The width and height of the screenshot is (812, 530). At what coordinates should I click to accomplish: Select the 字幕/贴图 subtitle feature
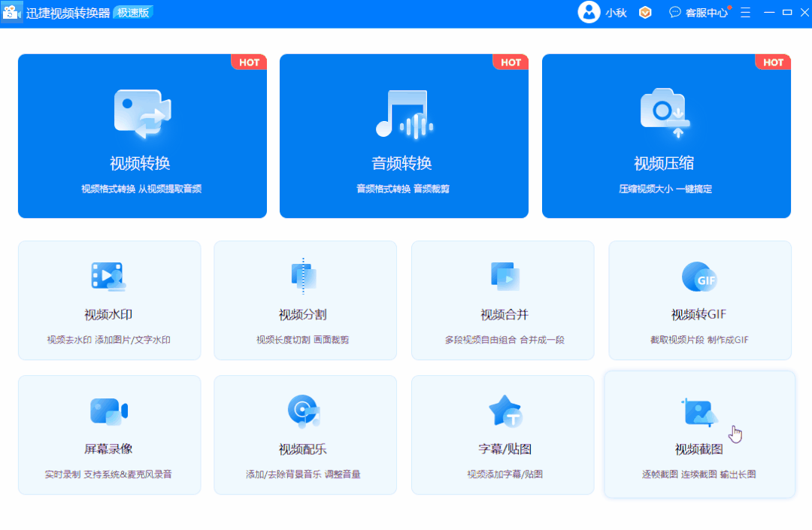click(x=502, y=435)
